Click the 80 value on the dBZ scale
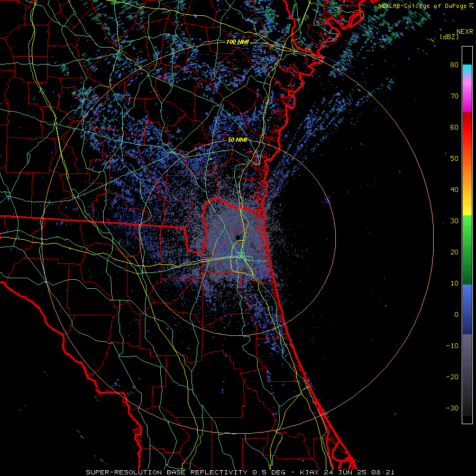This screenshot has height=476, width=476. pos(454,65)
